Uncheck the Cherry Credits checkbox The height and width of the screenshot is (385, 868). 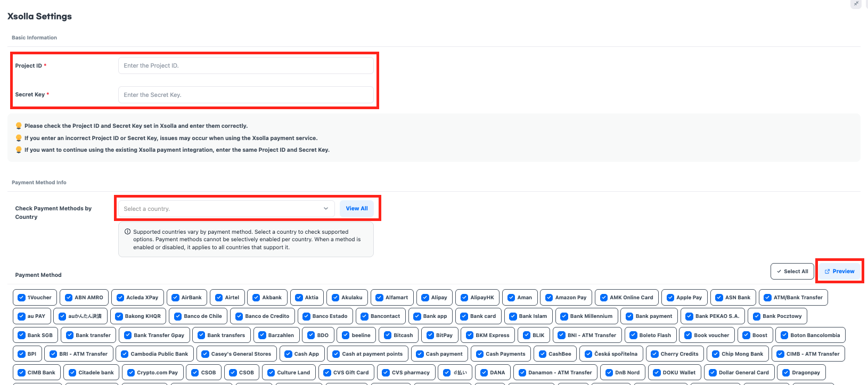[x=654, y=354]
